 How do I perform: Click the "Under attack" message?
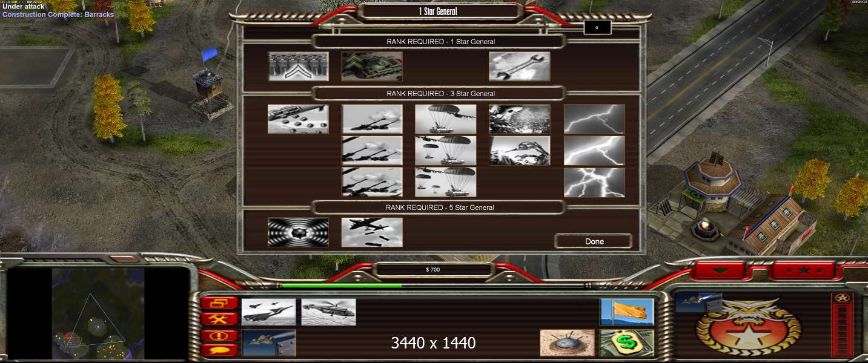coord(23,7)
